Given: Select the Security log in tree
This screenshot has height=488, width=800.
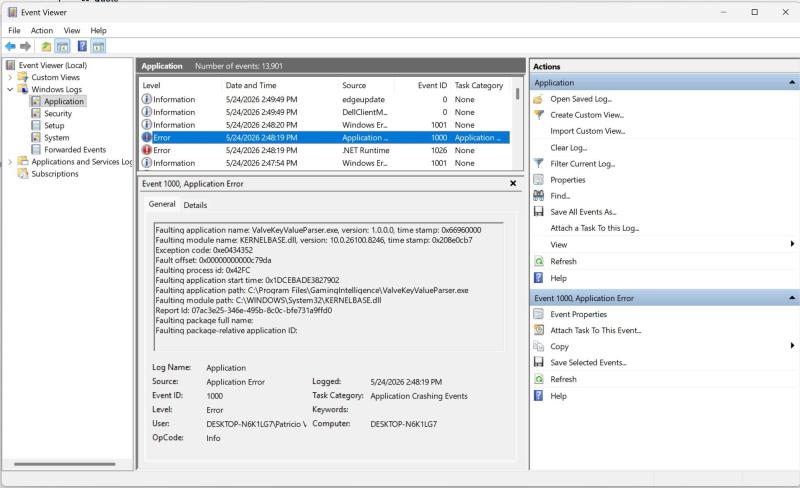Looking at the screenshot, I should point(58,113).
